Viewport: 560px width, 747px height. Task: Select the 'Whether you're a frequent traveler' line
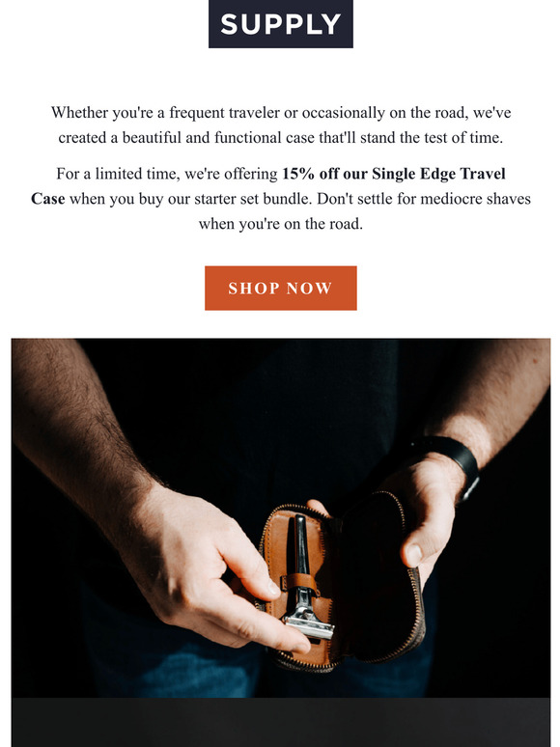(x=281, y=113)
